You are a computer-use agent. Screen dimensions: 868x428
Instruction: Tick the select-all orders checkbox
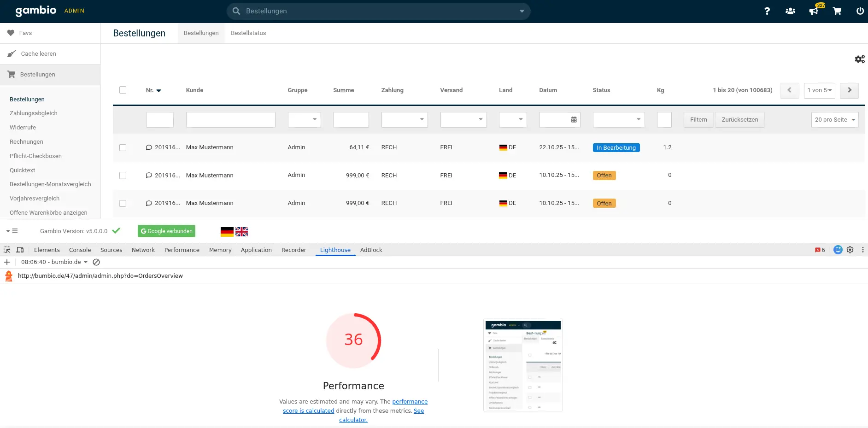tap(123, 90)
